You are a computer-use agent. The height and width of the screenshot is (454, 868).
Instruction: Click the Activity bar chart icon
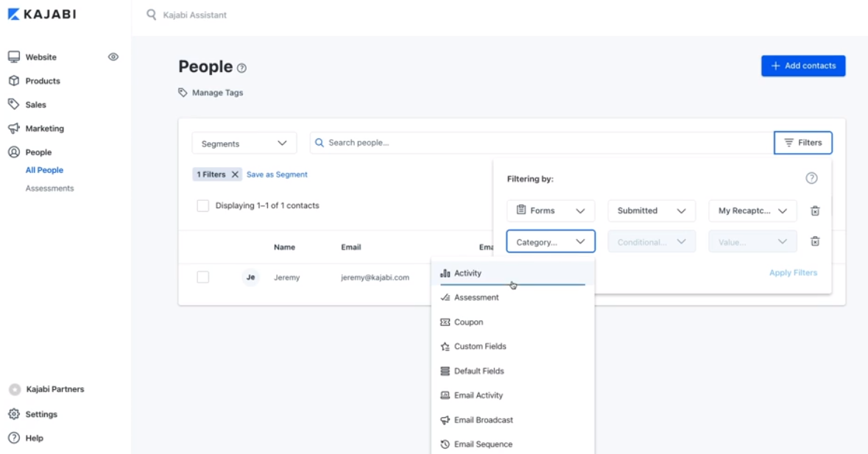(445, 273)
